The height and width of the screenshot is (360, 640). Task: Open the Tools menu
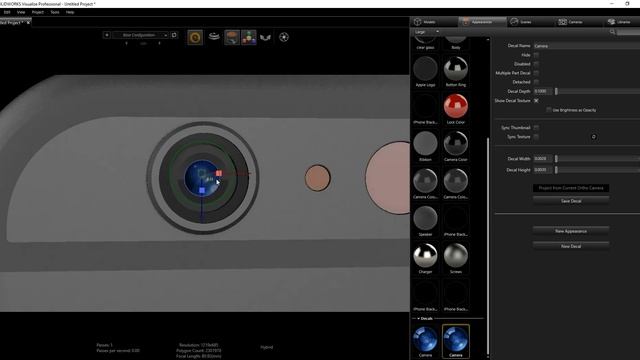(55, 12)
